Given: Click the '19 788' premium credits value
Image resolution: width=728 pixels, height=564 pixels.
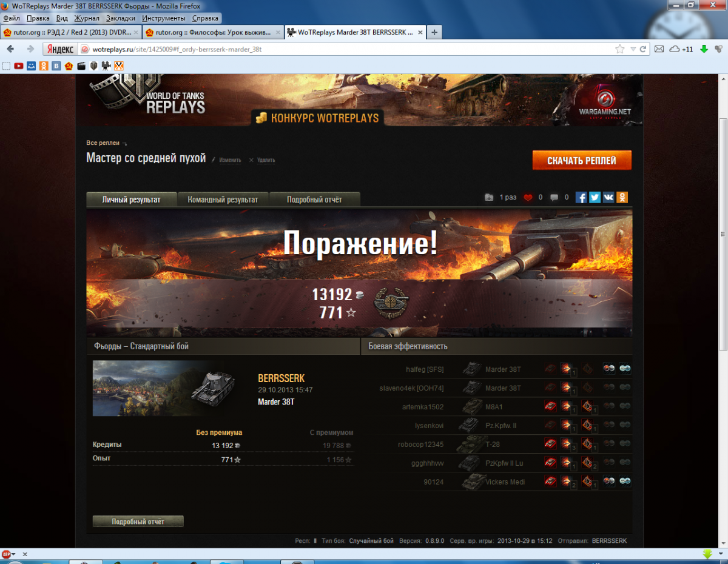Looking at the screenshot, I should pos(333,446).
